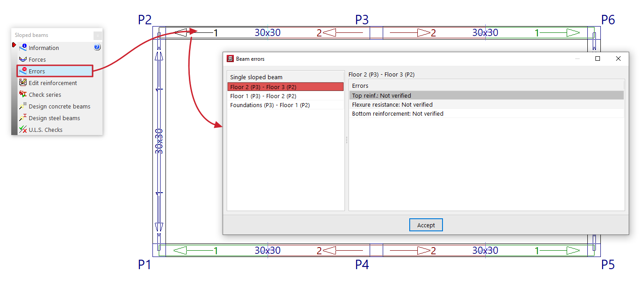Click column label P3 in drawing
The width and height of the screenshot is (644, 293).
362,19
